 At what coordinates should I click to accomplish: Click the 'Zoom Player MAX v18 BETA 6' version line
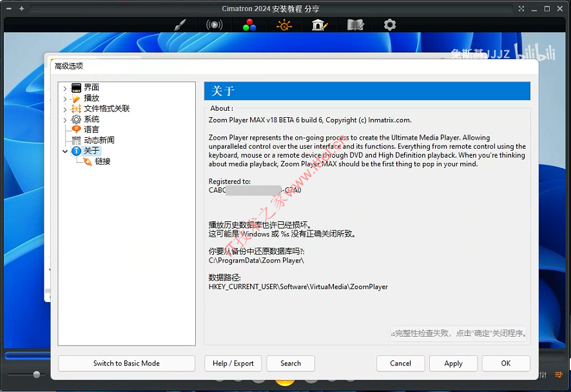310,120
